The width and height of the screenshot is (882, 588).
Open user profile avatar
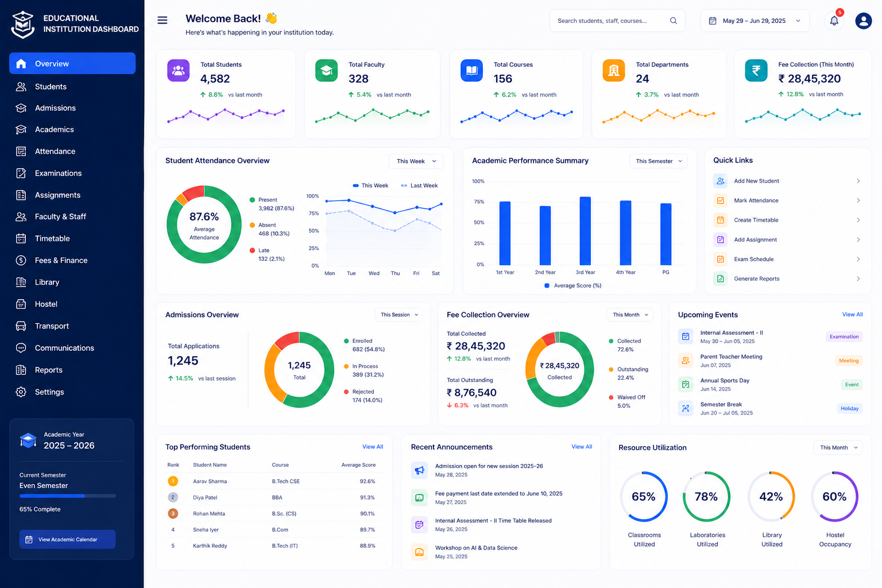[864, 21]
